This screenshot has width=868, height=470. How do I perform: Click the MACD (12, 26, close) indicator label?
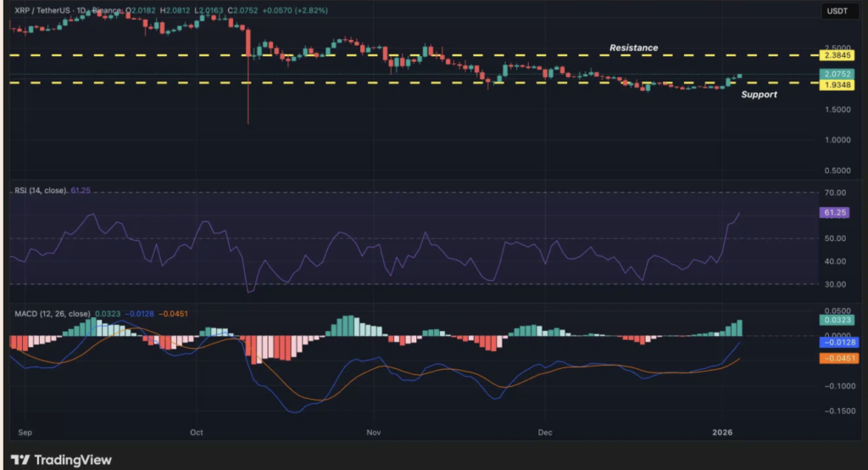(x=52, y=314)
